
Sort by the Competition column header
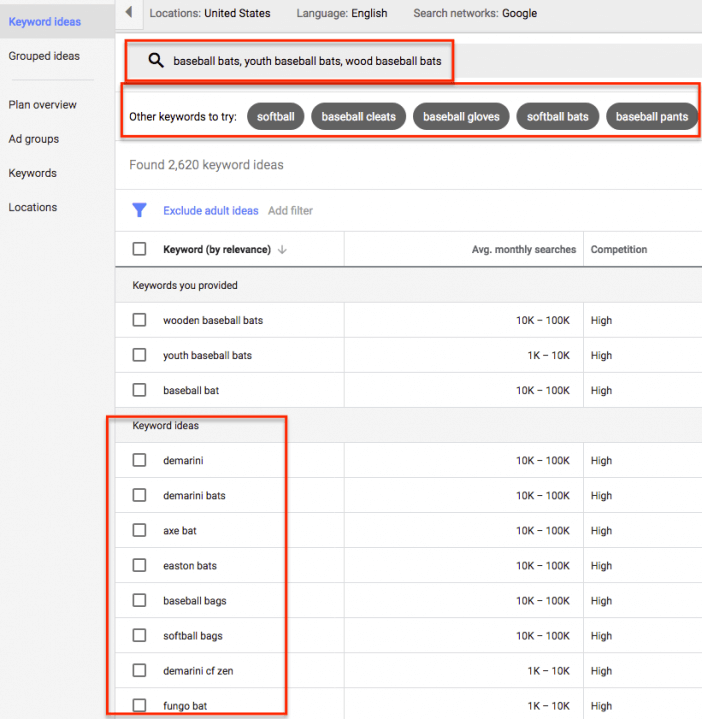(619, 249)
